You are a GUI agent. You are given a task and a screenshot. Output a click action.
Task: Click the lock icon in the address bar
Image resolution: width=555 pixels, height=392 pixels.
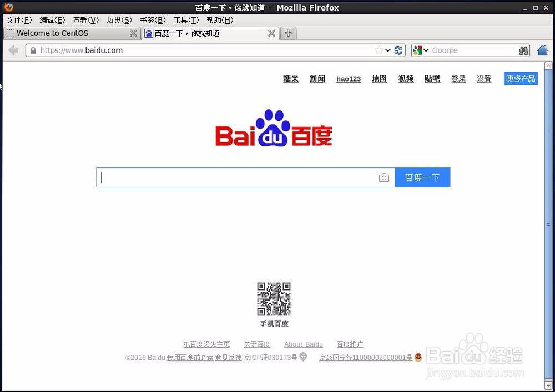33,50
